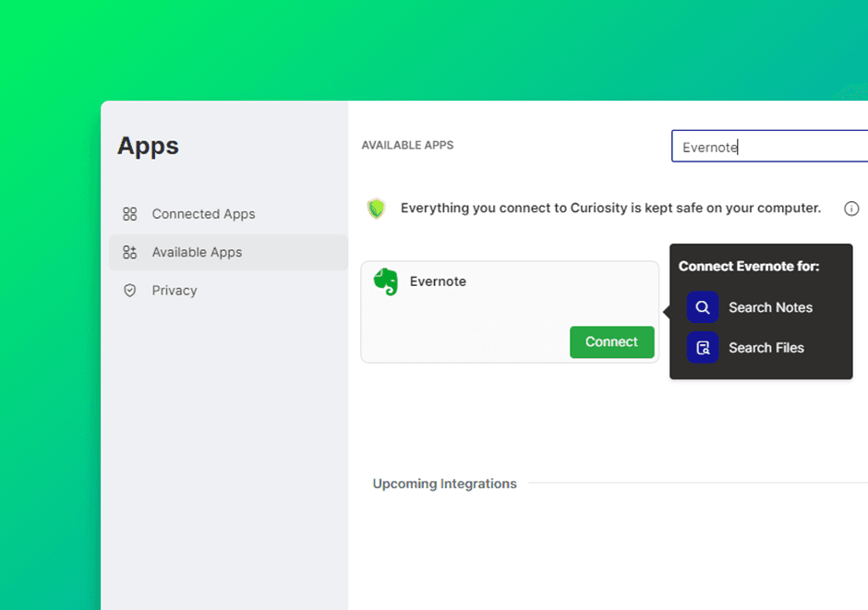868x610 pixels.
Task: Click the Privacy shield icon
Action: click(129, 291)
